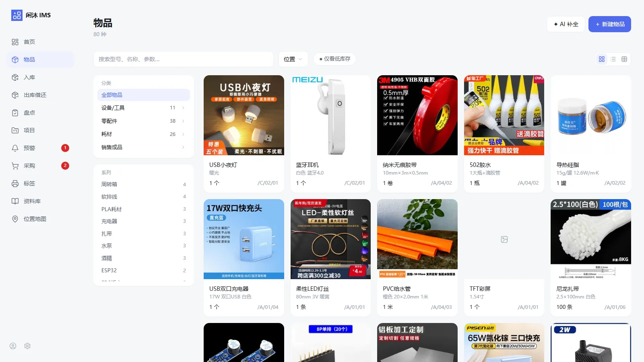Screen dimensions: 644x362
Task: Filter by PLA耗材 series
Action: (144, 209)
